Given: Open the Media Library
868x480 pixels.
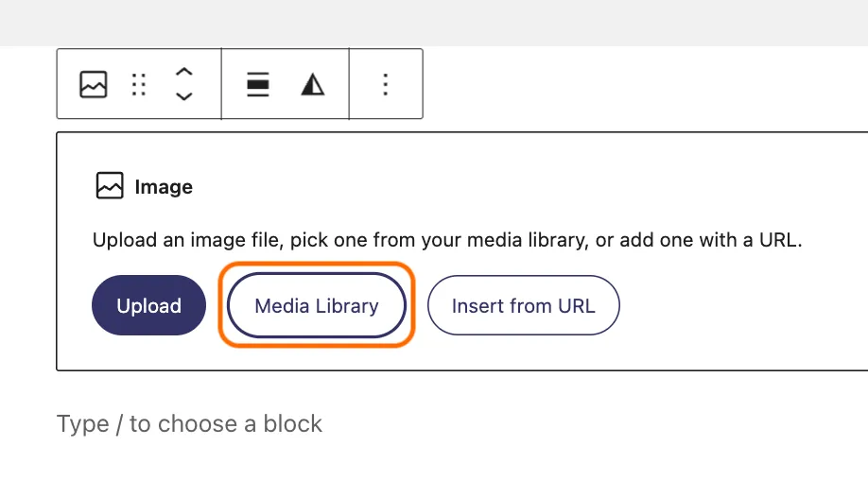Looking at the screenshot, I should click(317, 305).
